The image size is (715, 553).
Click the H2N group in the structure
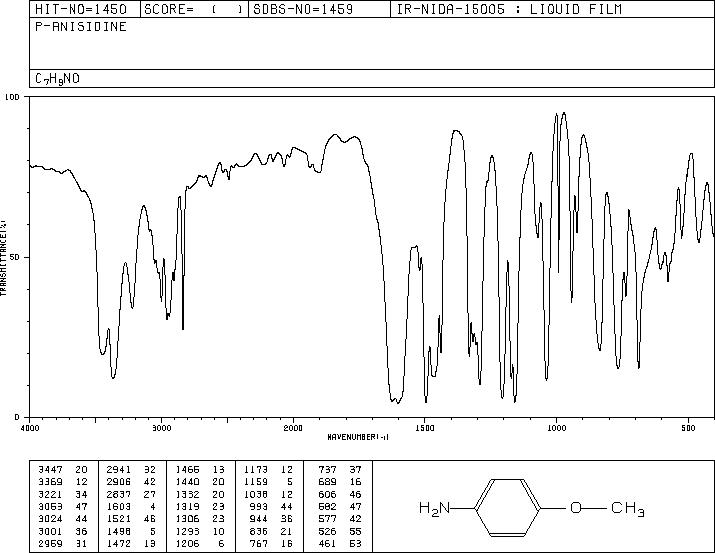pos(435,508)
